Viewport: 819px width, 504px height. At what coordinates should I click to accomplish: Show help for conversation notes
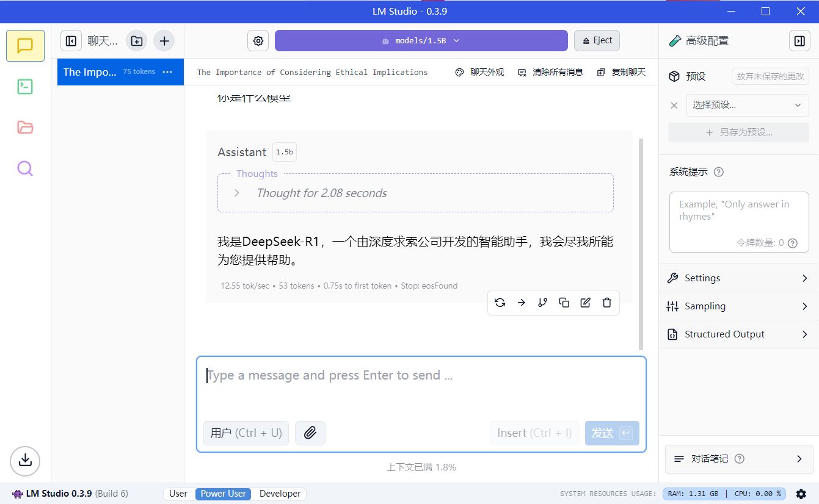click(740, 459)
